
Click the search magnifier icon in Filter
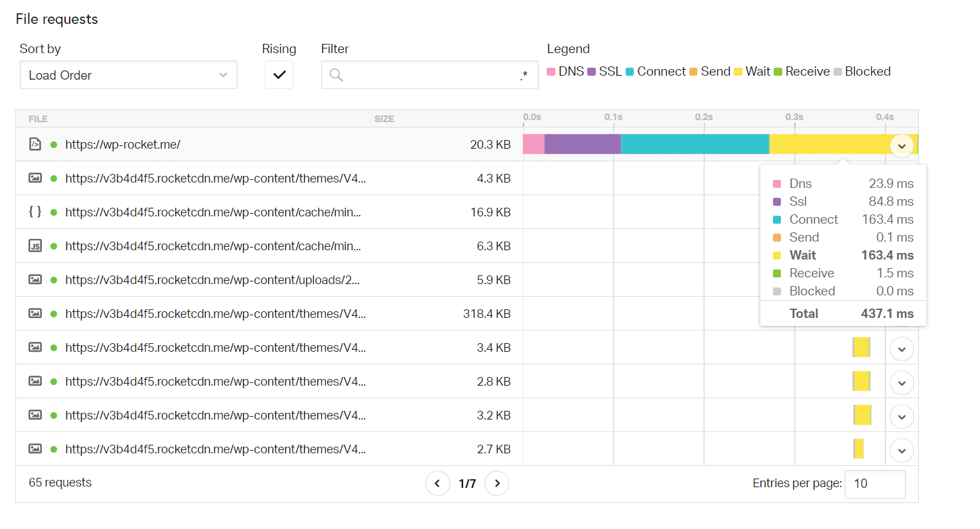[x=336, y=75]
